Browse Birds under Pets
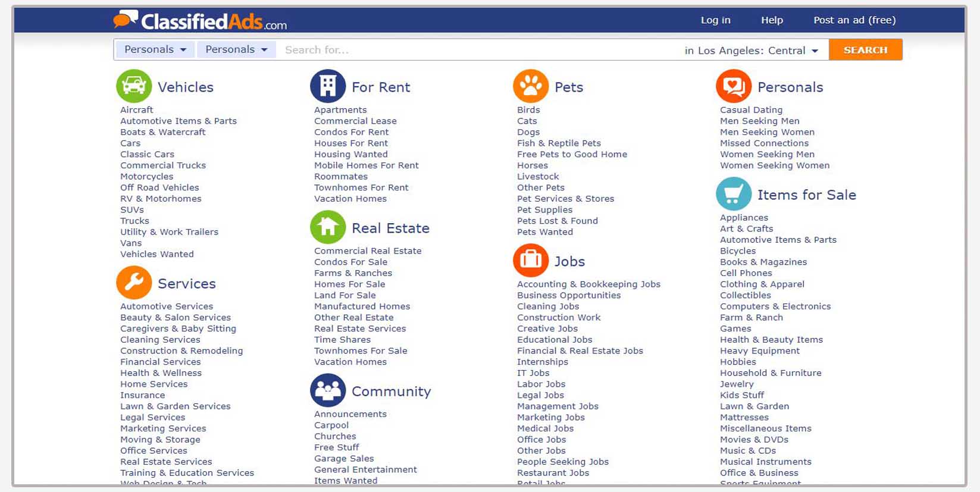980x492 pixels. 528,110
